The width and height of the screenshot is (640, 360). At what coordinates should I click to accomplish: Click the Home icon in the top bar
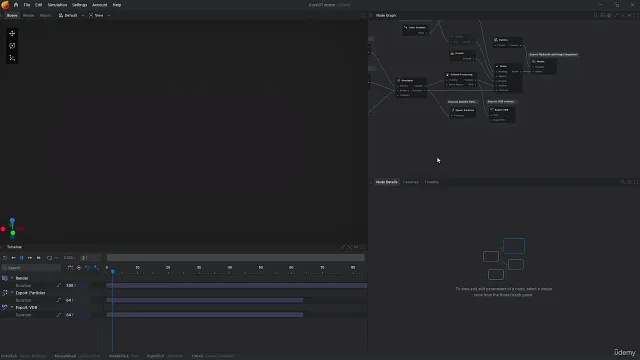pos(16,5)
